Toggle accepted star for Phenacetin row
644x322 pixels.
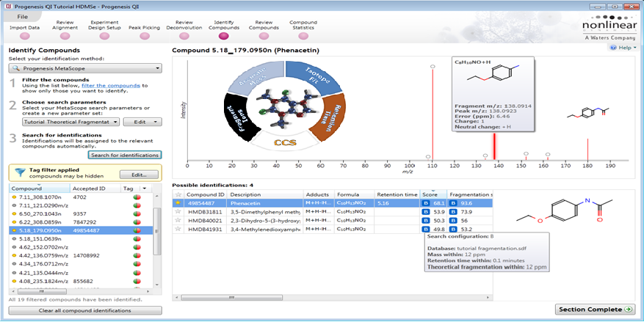(x=178, y=202)
